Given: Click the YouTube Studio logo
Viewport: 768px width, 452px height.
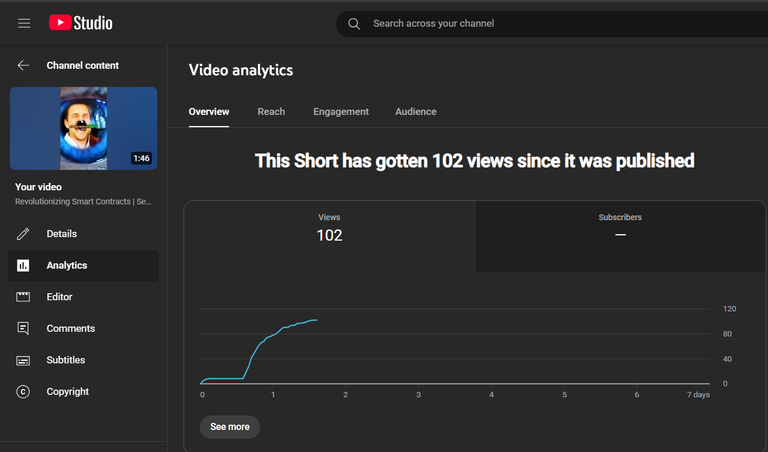Looking at the screenshot, I should [81, 23].
